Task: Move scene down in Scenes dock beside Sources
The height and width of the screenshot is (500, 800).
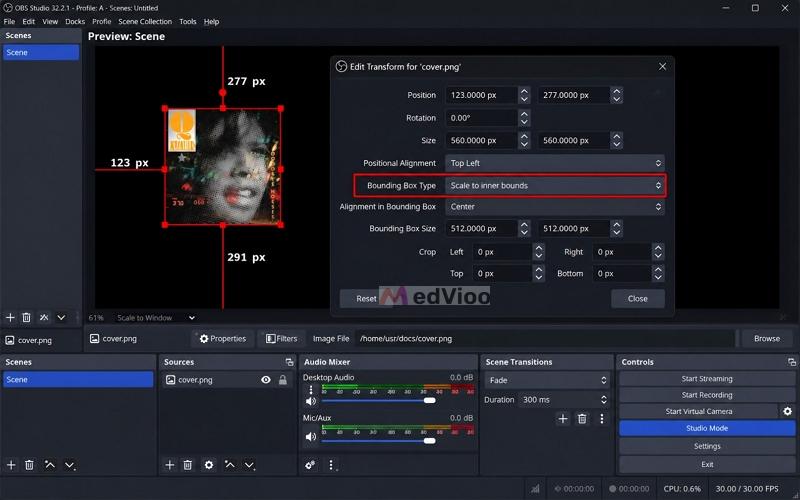Action: coord(69,465)
